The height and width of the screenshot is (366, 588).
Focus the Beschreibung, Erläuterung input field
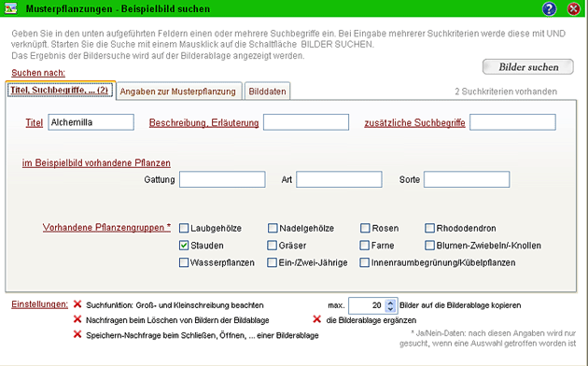(306, 122)
